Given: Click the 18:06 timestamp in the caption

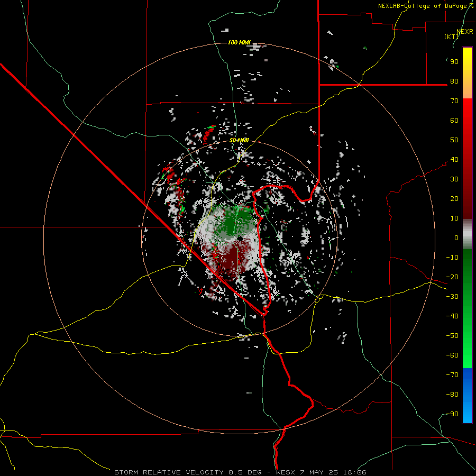Looking at the screenshot, I should (x=355, y=472).
